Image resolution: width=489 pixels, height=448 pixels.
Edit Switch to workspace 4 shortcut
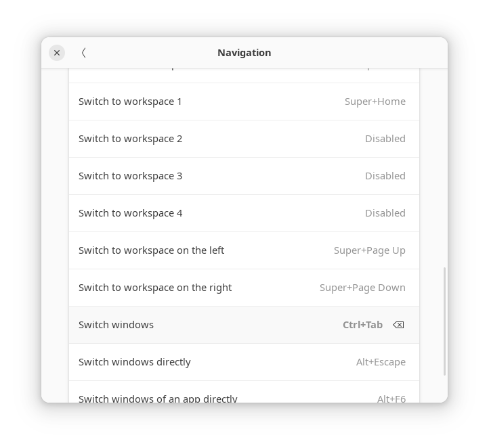[x=244, y=213]
